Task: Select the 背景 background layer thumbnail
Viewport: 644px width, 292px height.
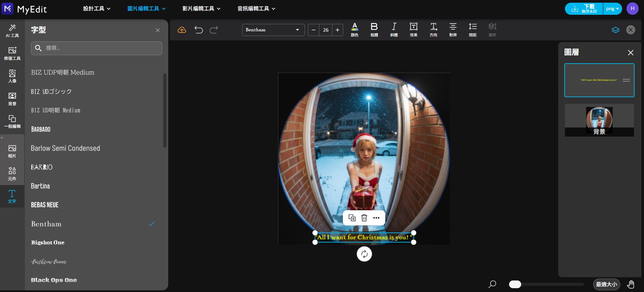Action: point(599,120)
